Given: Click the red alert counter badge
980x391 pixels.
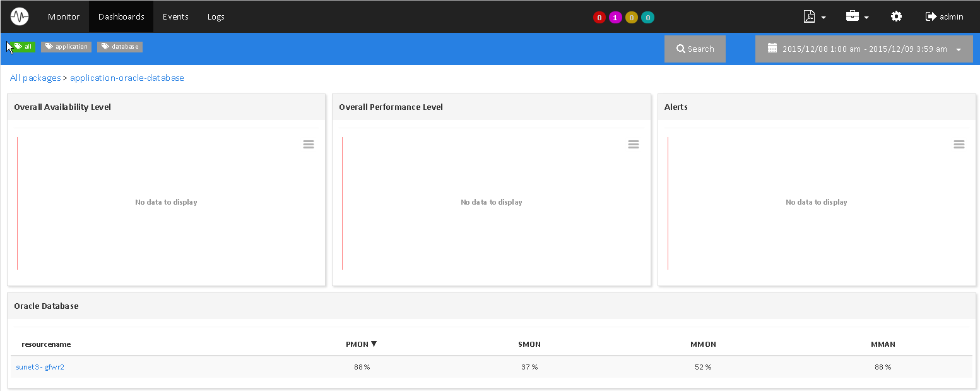Looking at the screenshot, I should (x=599, y=18).
